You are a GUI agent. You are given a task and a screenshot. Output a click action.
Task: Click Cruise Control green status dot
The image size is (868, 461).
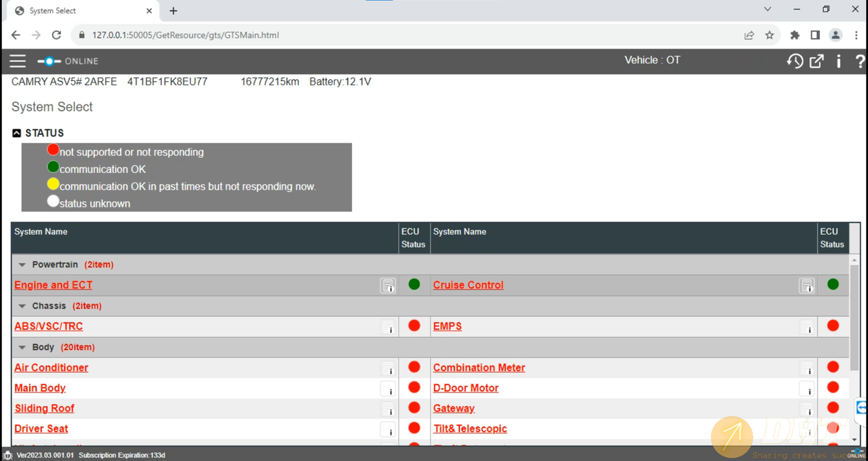pyautogui.click(x=833, y=285)
